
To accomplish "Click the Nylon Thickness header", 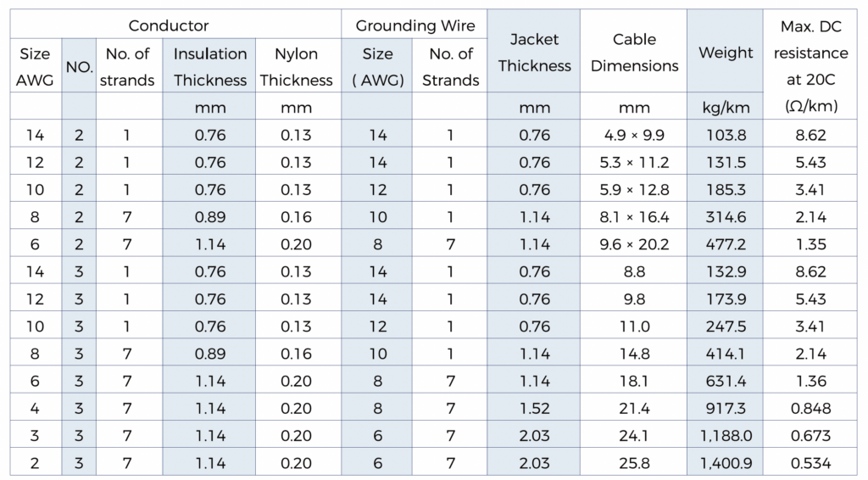I will pos(297,67).
